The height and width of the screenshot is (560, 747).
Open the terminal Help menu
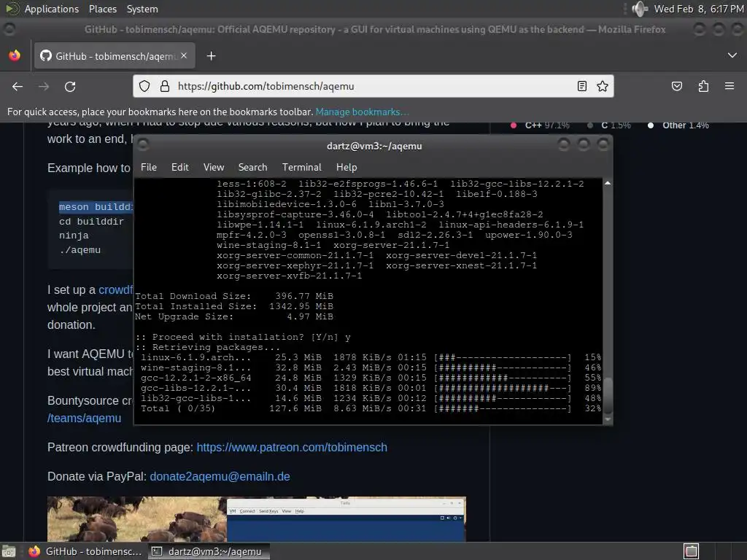tap(347, 167)
